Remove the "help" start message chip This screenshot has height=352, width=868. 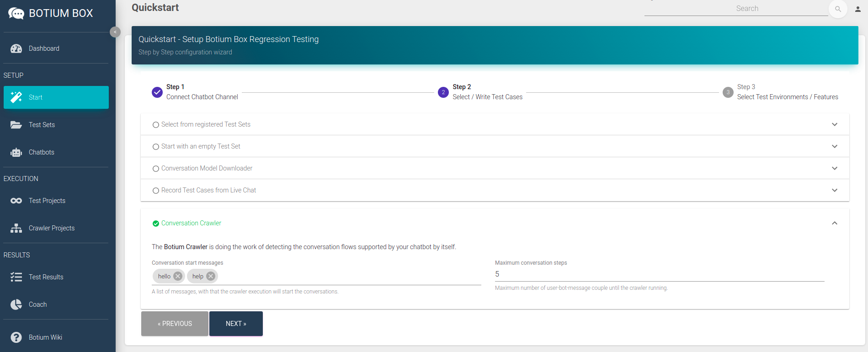pos(211,276)
